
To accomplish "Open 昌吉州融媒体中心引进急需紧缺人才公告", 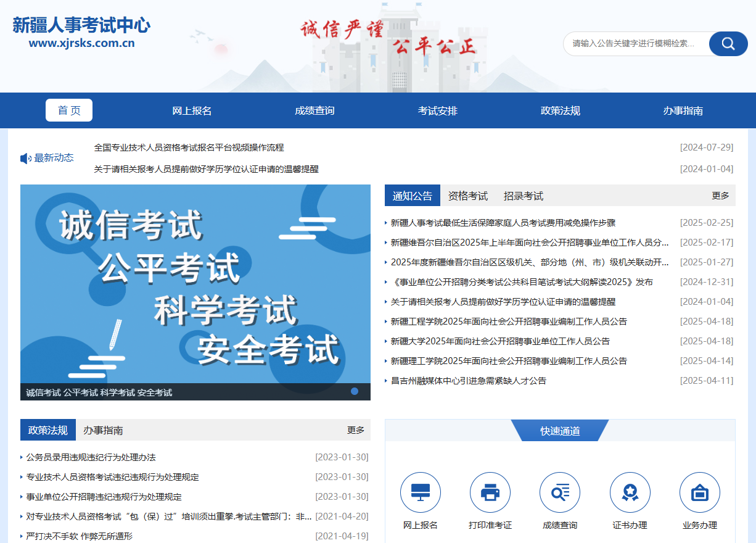I will pyautogui.click(x=469, y=381).
